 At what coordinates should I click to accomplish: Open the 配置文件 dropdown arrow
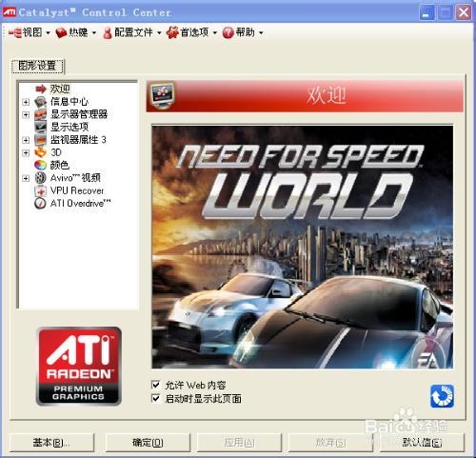click(159, 32)
